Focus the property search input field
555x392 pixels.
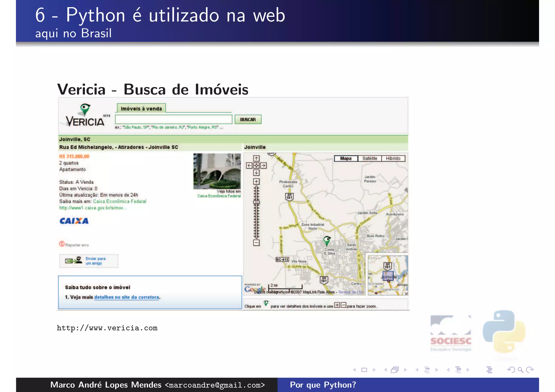(x=174, y=119)
